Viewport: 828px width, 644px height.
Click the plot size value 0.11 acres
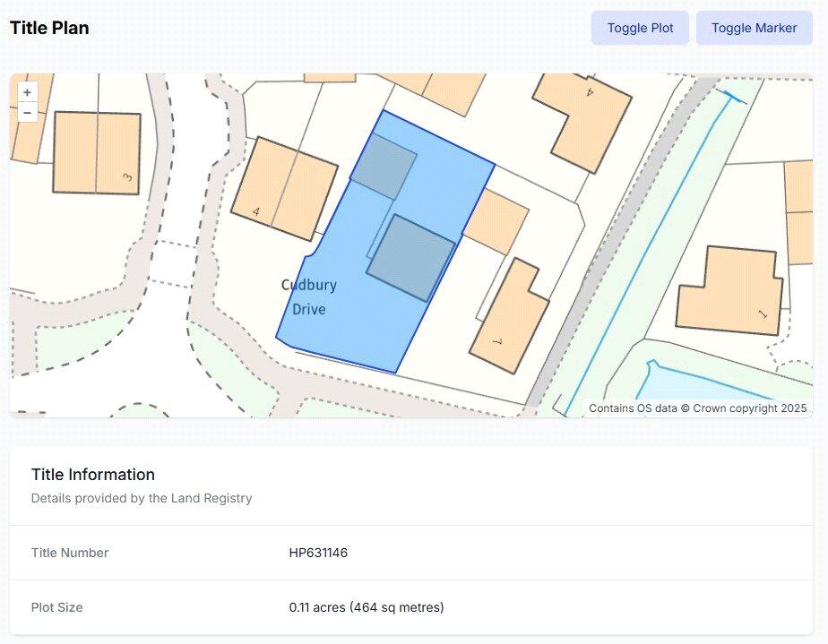click(366, 607)
